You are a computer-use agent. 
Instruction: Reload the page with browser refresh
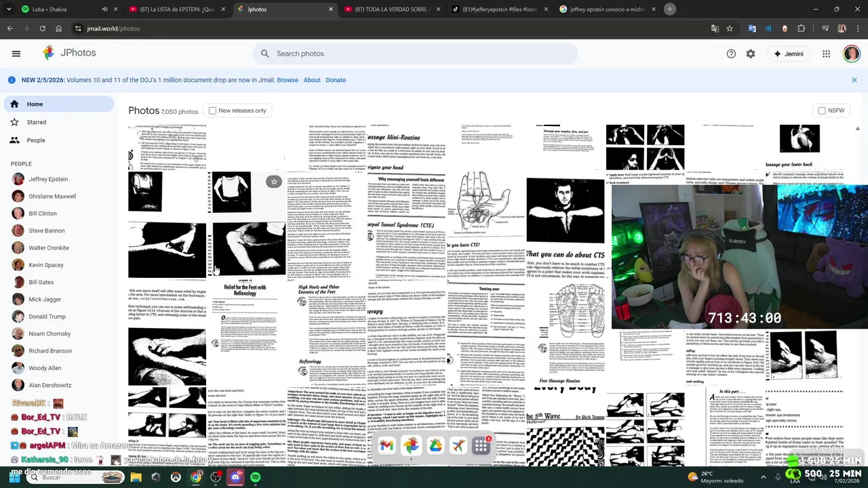42,28
